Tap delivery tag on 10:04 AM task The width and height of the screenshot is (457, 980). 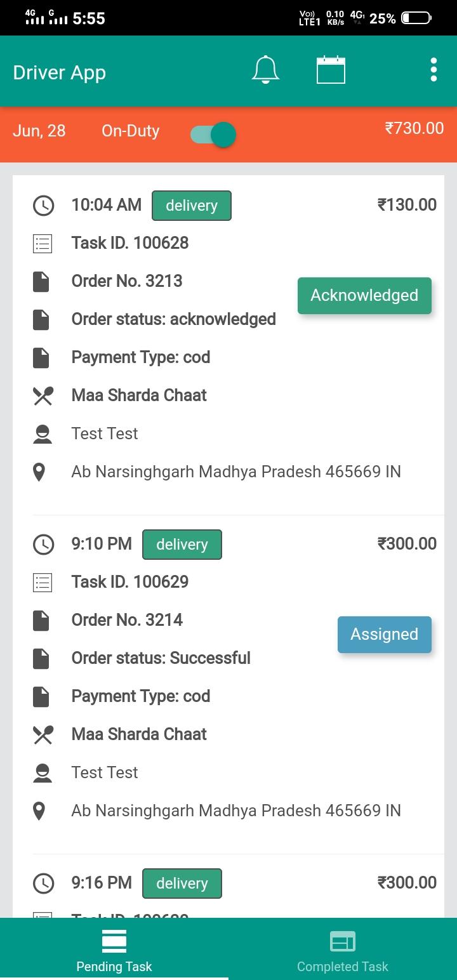click(x=192, y=206)
